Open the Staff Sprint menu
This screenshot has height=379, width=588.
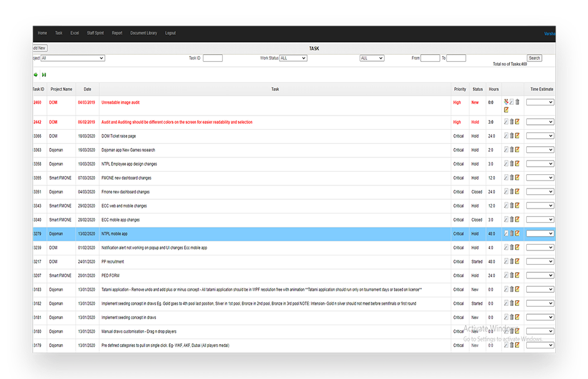click(x=96, y=33)
